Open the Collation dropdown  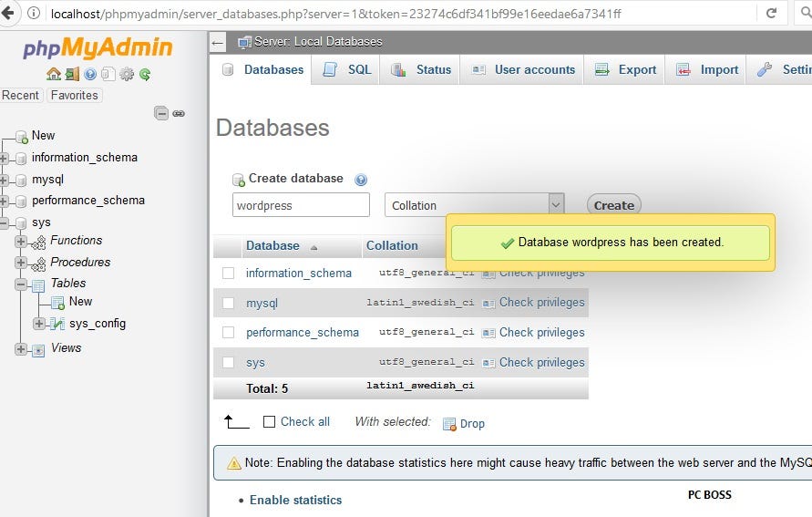pyautogui.click(x=474, y=205)
